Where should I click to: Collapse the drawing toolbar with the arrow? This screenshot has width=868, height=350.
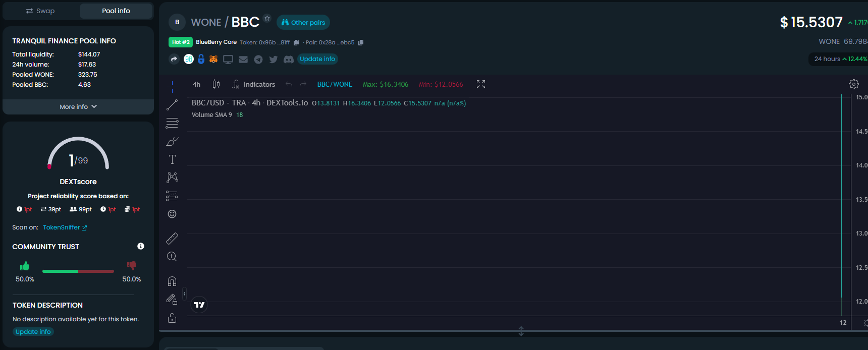[x=184, y=294]
